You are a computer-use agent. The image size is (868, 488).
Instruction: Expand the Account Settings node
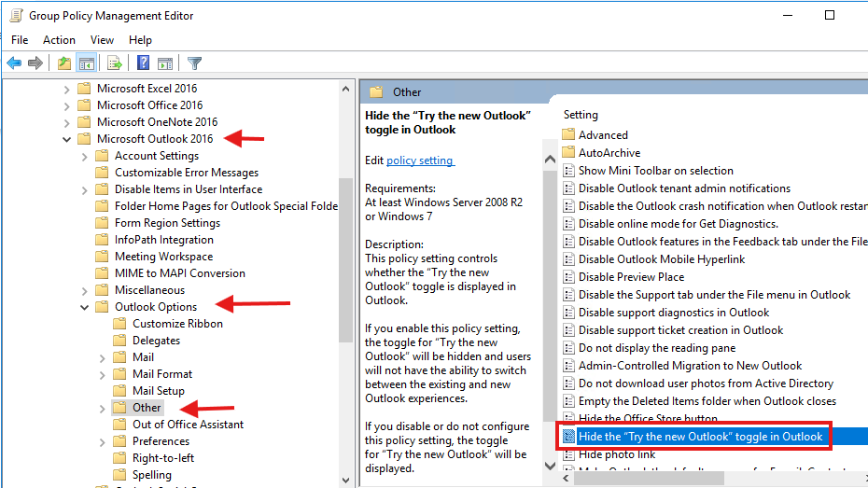coord(84,157)
